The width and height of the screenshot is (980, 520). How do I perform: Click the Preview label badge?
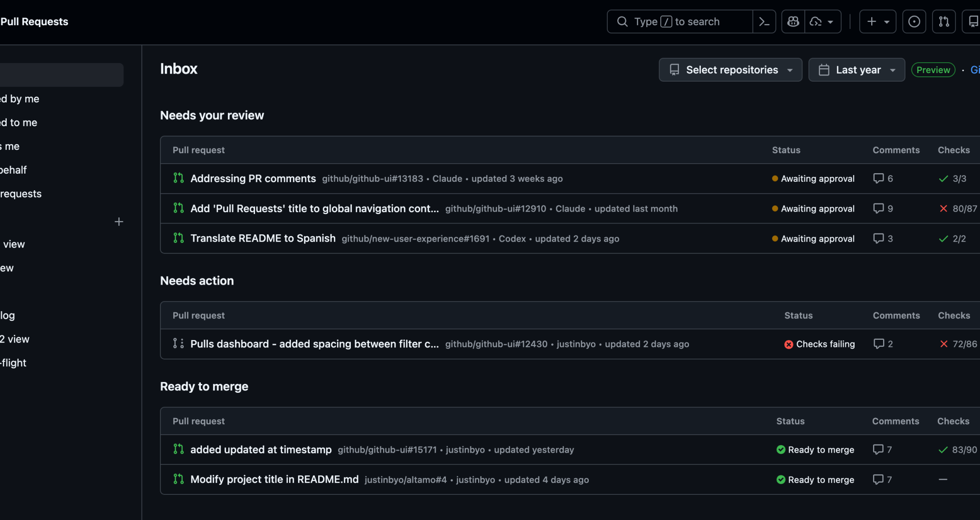pos(933,70)
